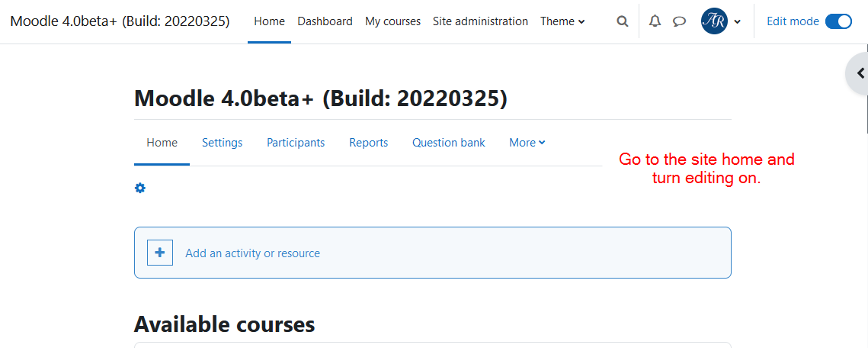Click the page heading Moodle 4.0beta+ (Build: 20220325)
The width and height of the screenshot is (868, 348).
[321, 98]
